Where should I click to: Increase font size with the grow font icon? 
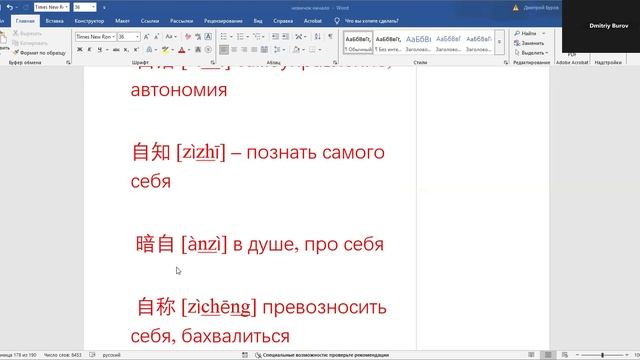coord(147,37)
